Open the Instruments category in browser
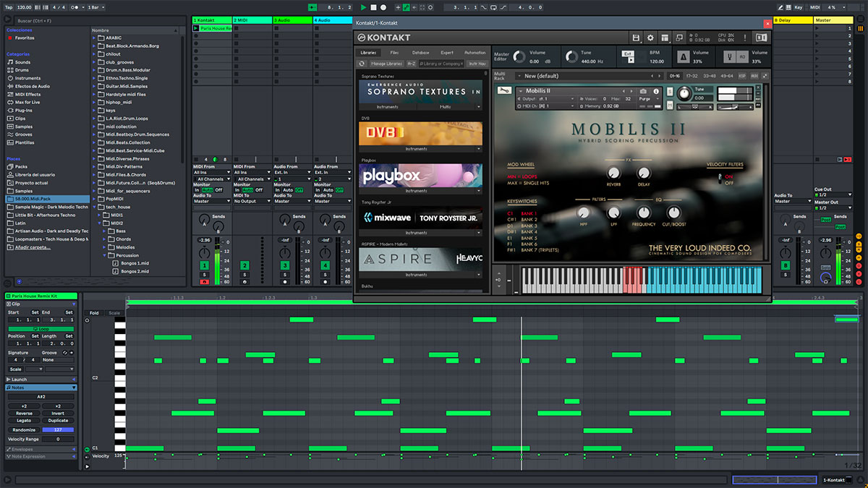The height and width of the screenshot is (488, 868). 27,78
